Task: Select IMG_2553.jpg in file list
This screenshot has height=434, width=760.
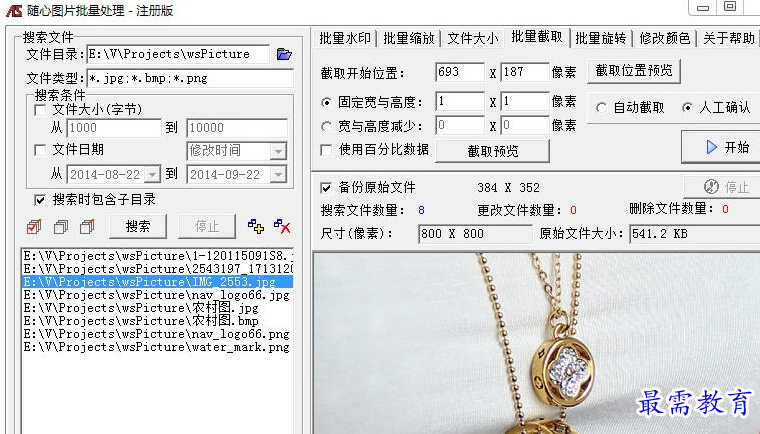Action: (x=158, y=282)
